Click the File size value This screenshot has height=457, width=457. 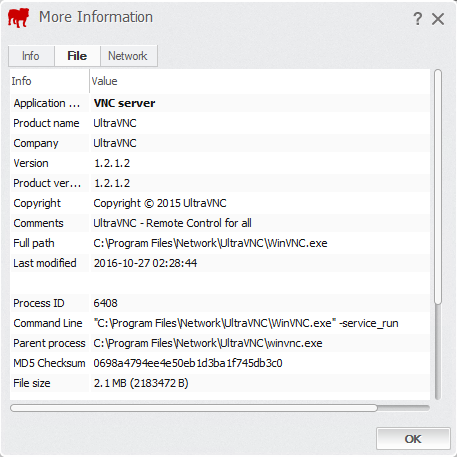click(141, 383)
